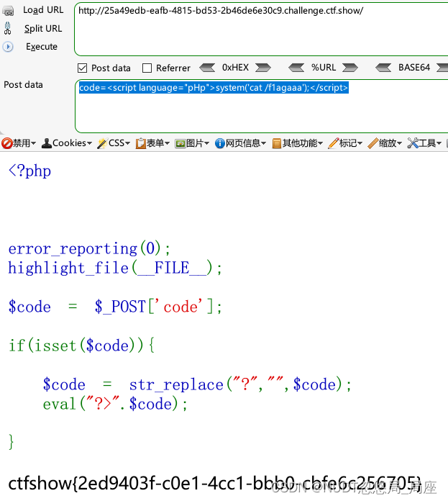
Task: Open the 表单 (Forms) dropdown menu
Action: [152, 143]
